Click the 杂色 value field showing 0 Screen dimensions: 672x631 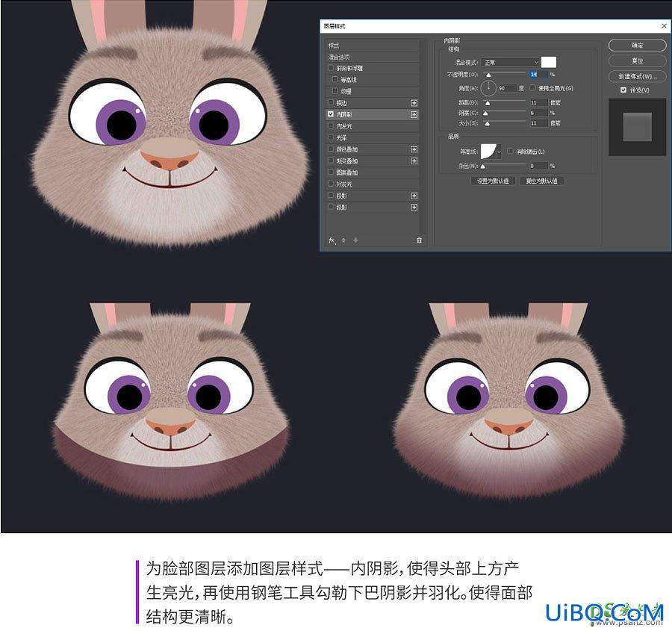tap(538, 166)
